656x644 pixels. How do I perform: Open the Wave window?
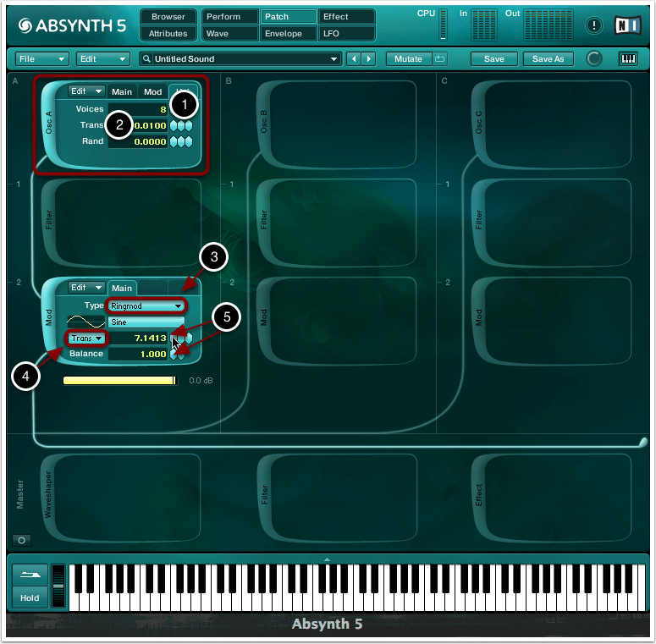pos(229,34)
